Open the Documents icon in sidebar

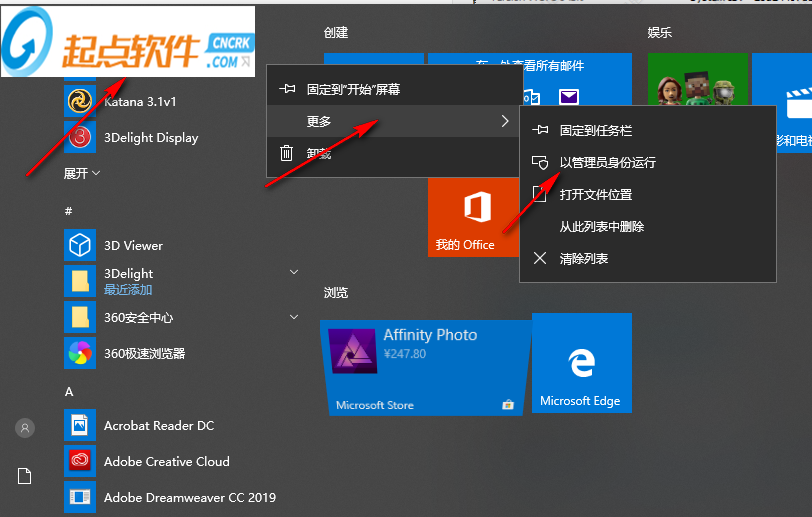[x=24, y=476]
